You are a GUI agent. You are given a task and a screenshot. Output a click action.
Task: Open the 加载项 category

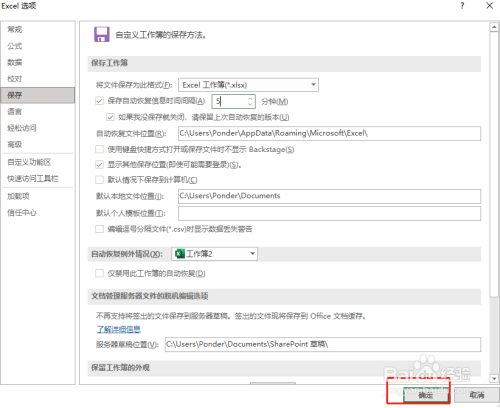pyautogui.click(x=18, y=196)
